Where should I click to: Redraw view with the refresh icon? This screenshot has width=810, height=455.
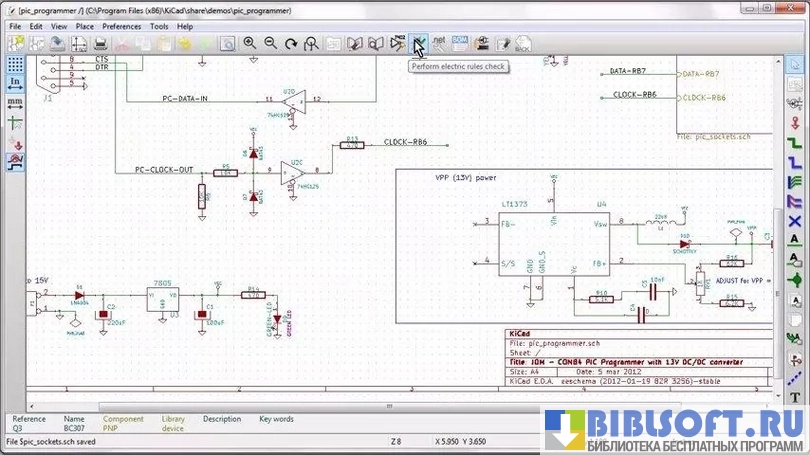(x=291, y=44)
